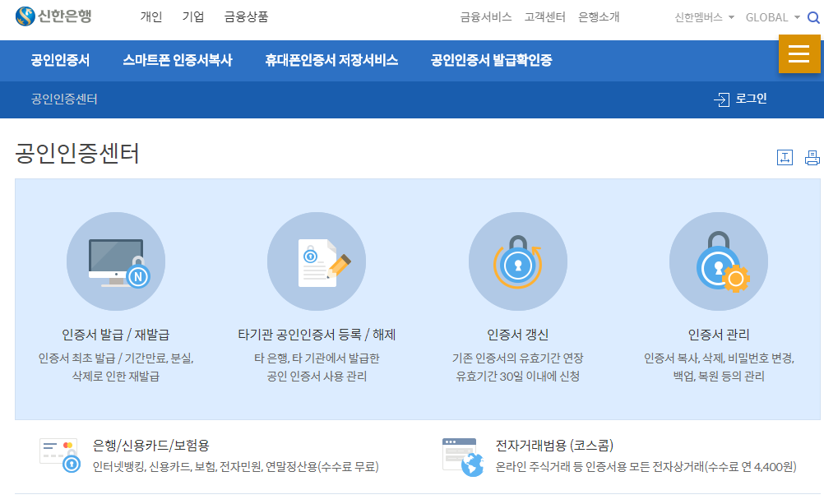This screenshot has width=824, height=504.
Task: Click the login arrow icon
Action: [x=721, y=99]
